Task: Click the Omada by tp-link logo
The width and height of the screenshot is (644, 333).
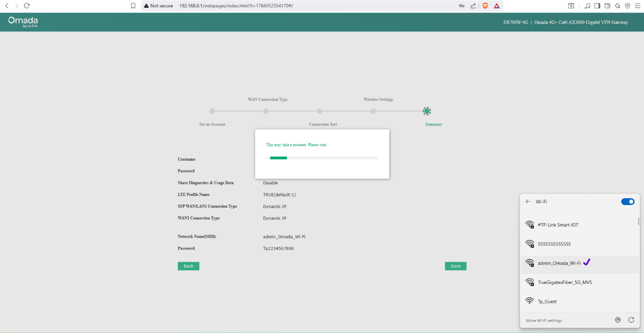Action: (x=23, y=22)
